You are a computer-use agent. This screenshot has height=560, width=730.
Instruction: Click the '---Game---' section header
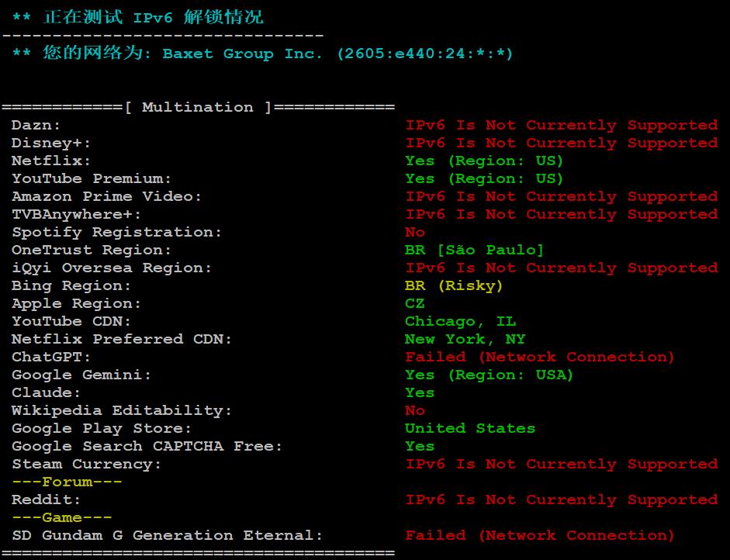[61, 517]
